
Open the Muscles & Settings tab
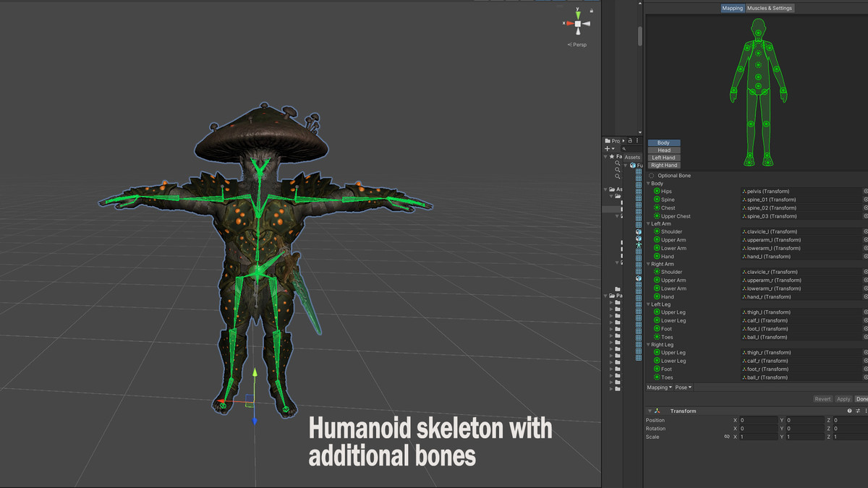[770, 8]
